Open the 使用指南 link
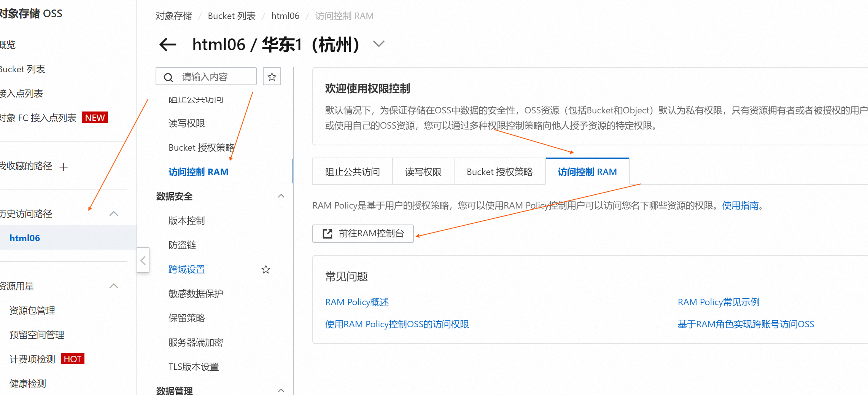The image size is (868, 395). (740, 205)
